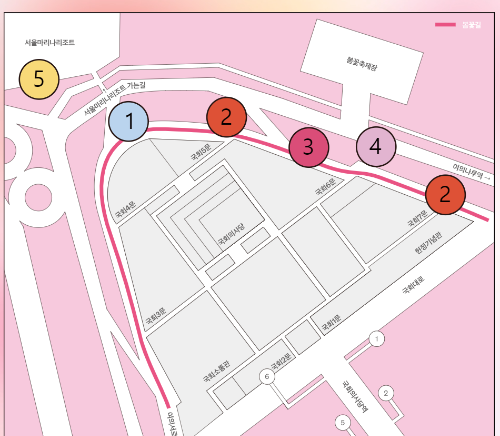Screen dimensions: 500x436
Task: Click the 국회소통관 label
Action: [216, 371]
